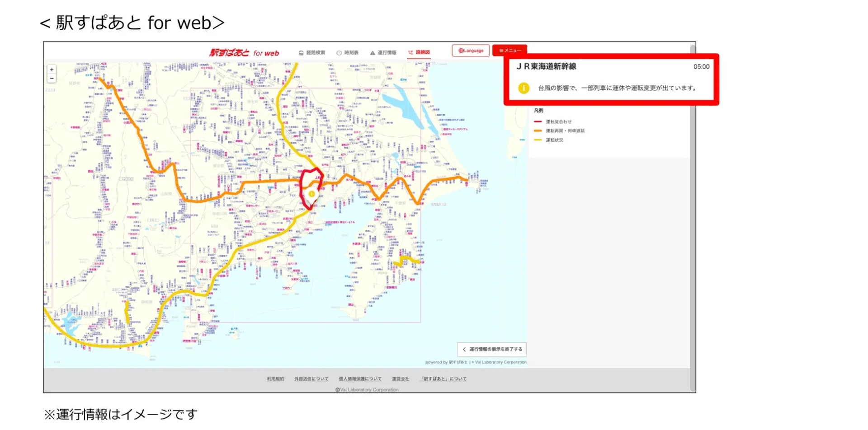Open the メニュー dropdown
The height and width of the screenshot is (430, 868).
[x=511, y=51]
